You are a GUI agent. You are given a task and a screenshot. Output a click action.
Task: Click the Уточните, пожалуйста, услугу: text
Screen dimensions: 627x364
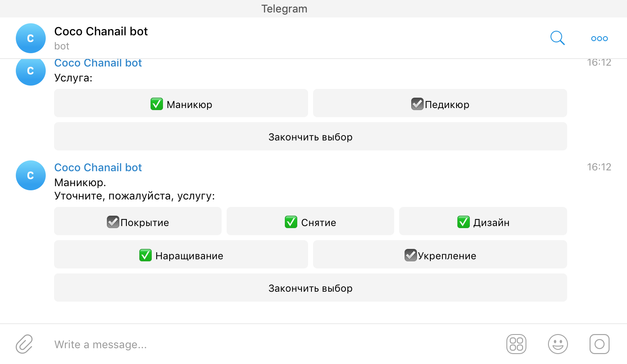[x=135, y=196]
